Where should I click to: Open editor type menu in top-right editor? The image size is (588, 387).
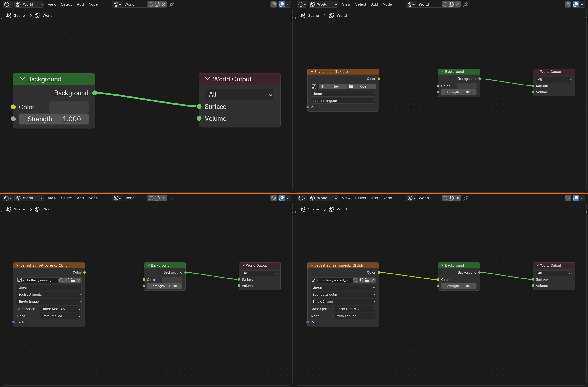pos(302,4)
